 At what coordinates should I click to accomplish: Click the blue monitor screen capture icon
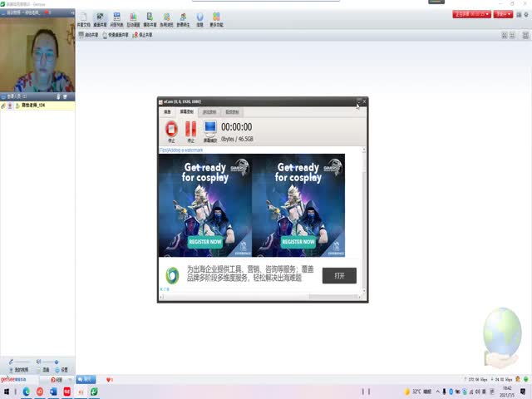pos(209,129)
